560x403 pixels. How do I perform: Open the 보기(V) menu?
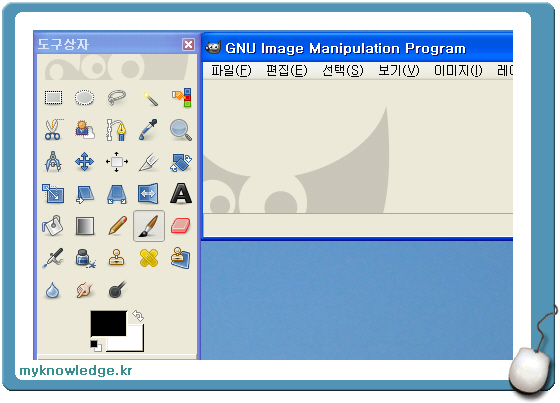point(399,70)
